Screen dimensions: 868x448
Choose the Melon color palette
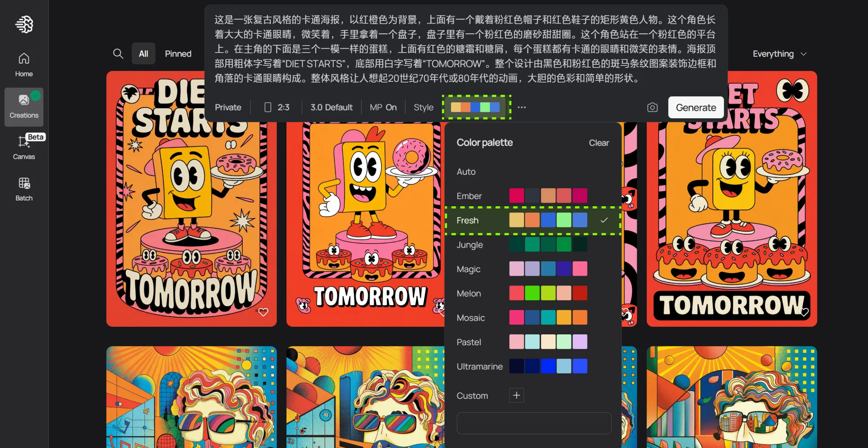coord(533,293)
